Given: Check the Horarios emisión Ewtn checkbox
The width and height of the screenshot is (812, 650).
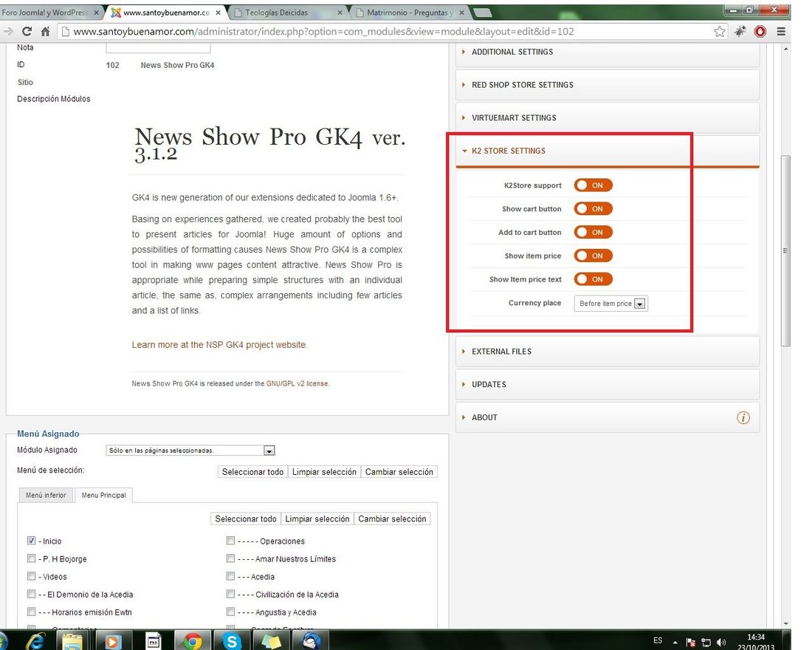Looking at the screenshot, I should [x=32, y=612].
